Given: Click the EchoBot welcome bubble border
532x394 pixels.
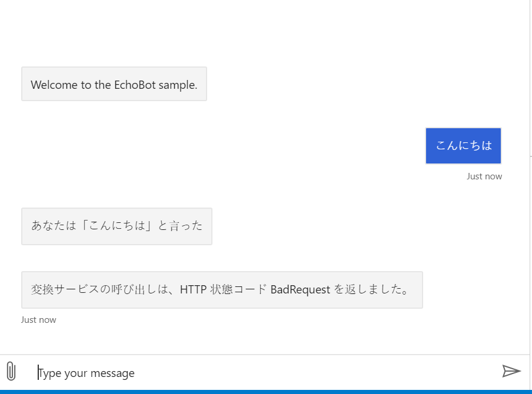Looking at the screenshot, I should [114, 68].
